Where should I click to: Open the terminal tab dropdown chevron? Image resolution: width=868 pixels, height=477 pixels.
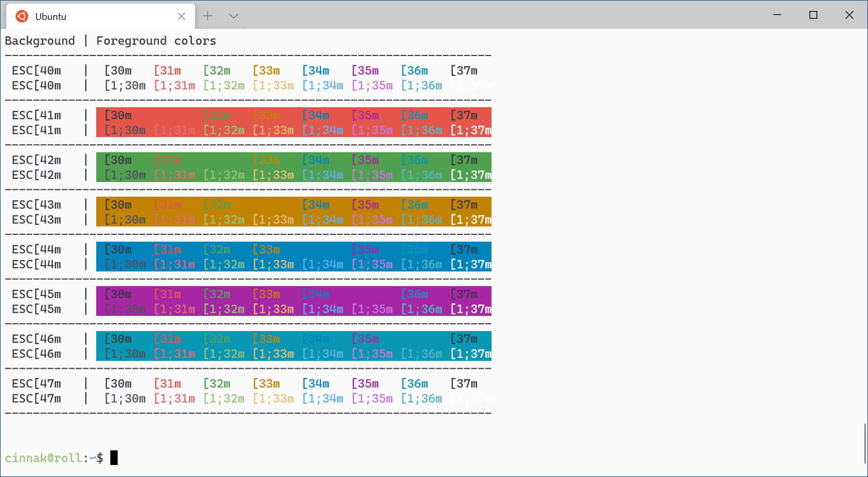233,16
